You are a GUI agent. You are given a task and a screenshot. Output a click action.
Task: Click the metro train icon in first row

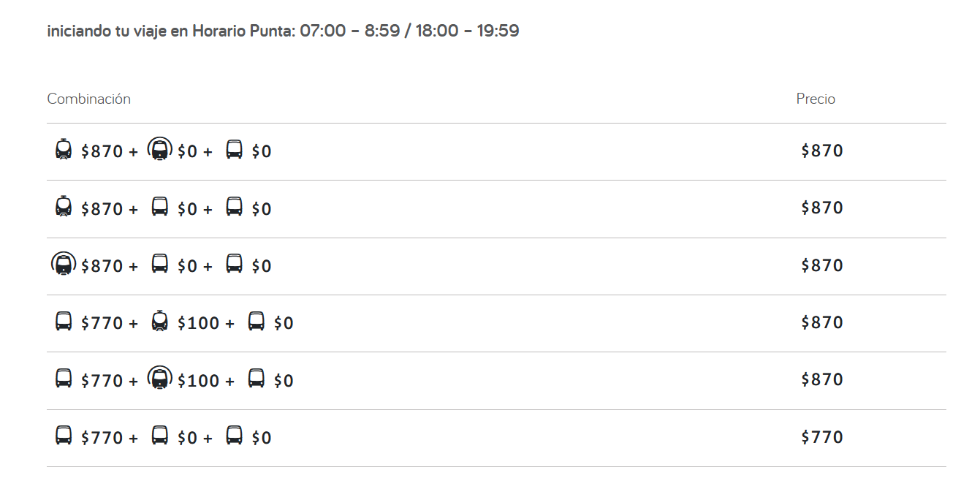click(64, 149)
